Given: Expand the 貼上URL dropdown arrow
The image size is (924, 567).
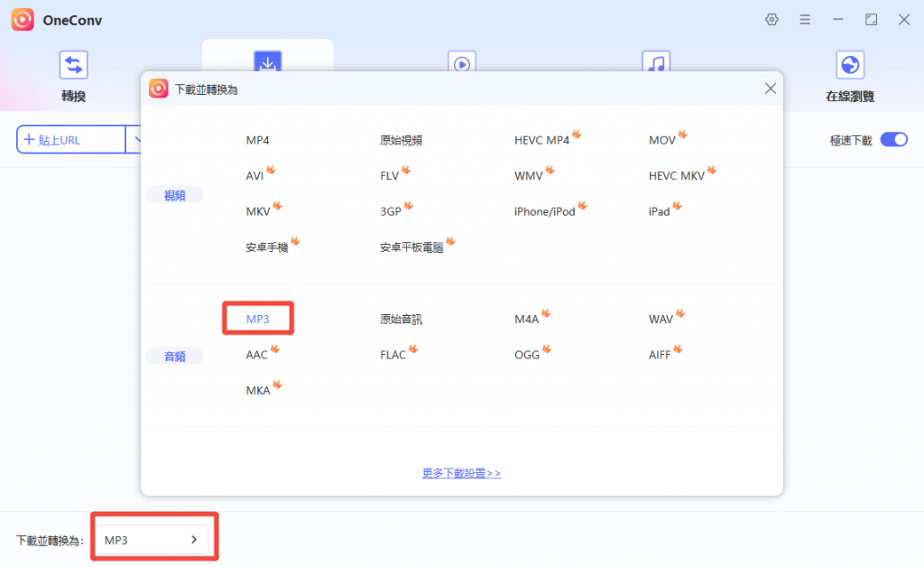Looking at the screenshot, I should coord(135,140).
